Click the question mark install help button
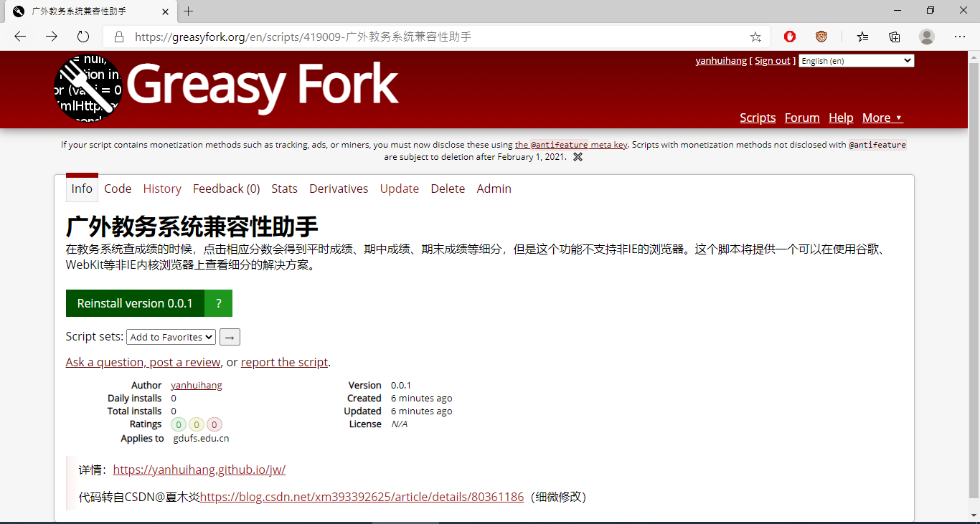The width and height of the screenshot is (980, 524). pyautogui.click(x=219, y=303)
